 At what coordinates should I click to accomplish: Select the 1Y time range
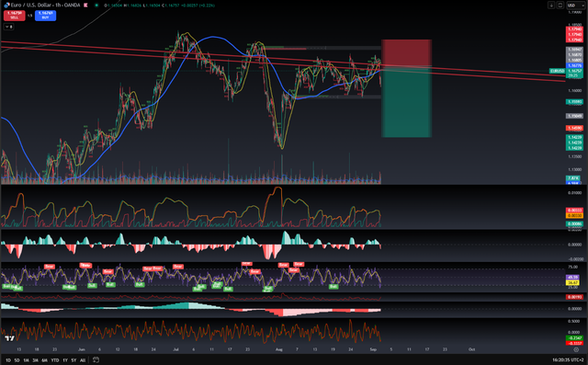(65, 360)
